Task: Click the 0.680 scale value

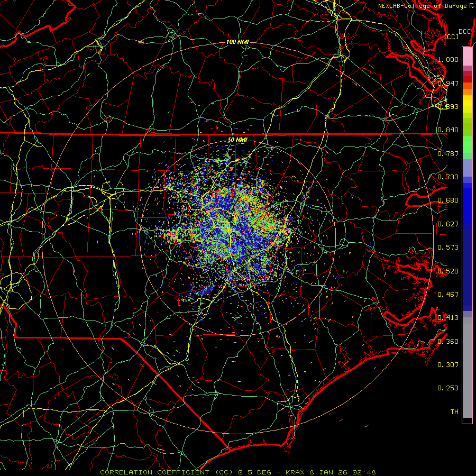Action: click(x=448, y=200)
